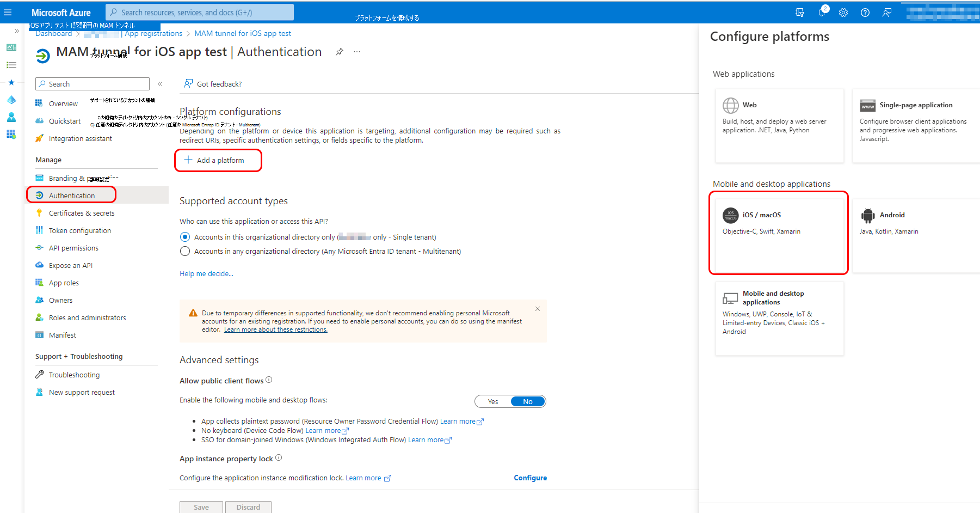
Task: Open the dashboard chart icon in the sidebar
Action: tap(11, 47)
